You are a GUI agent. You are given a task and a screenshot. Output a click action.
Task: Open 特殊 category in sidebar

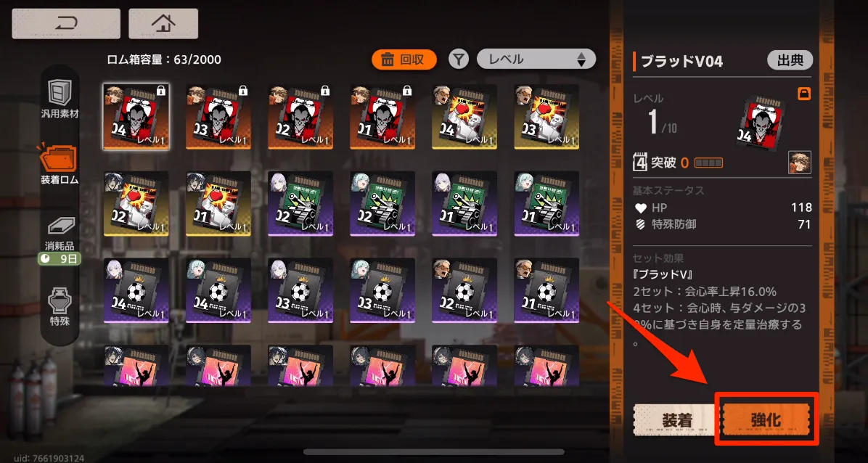point(60,305)
